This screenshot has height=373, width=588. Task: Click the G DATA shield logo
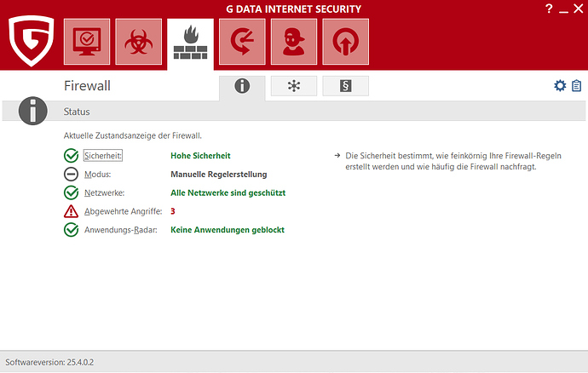(32, 41)
